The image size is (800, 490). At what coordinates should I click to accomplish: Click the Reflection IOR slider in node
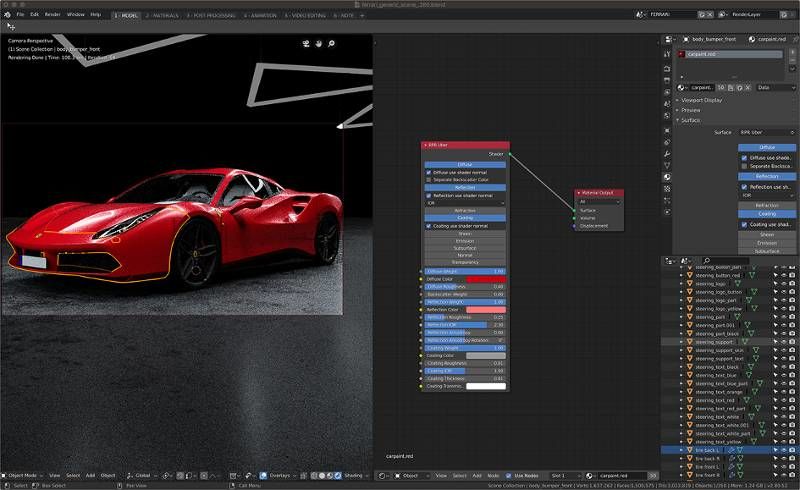465,325
